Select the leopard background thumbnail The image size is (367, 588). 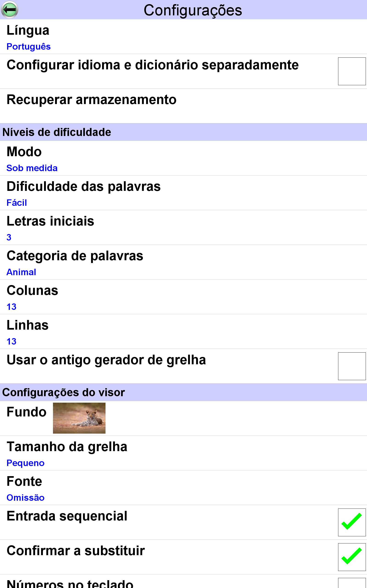(79, 418)
